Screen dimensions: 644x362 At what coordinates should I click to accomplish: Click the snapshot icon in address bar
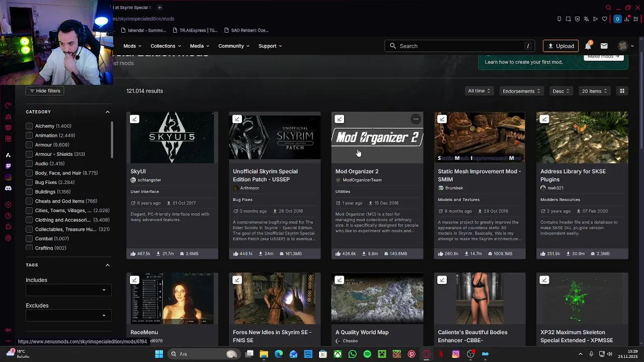[x=569, y=19]
